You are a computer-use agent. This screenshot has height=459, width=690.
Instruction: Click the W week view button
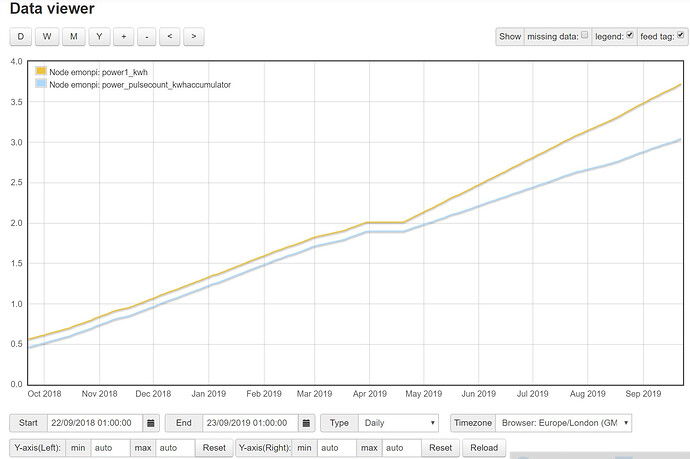click(x=47, y=37)
